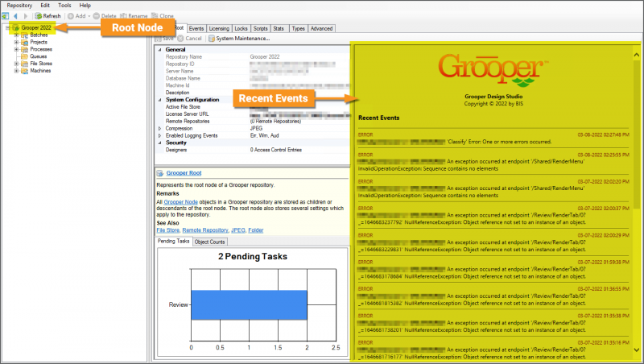Screen dimensions: 644x364
Task: Expand the Processes tree node
Action: pos(16,49)
